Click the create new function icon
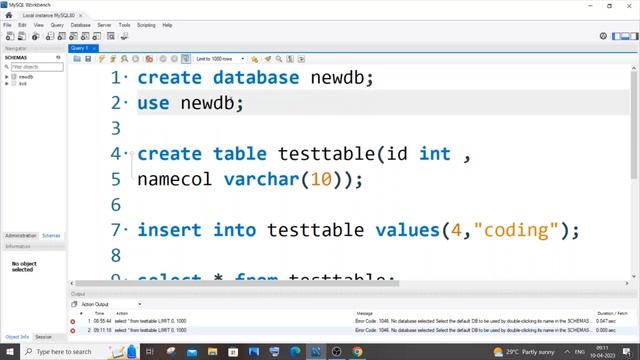 [x=97, y=36]
